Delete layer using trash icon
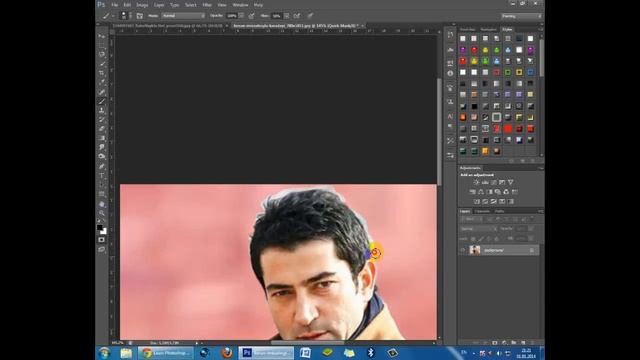 pyautogui.click(x=532, y=343)
